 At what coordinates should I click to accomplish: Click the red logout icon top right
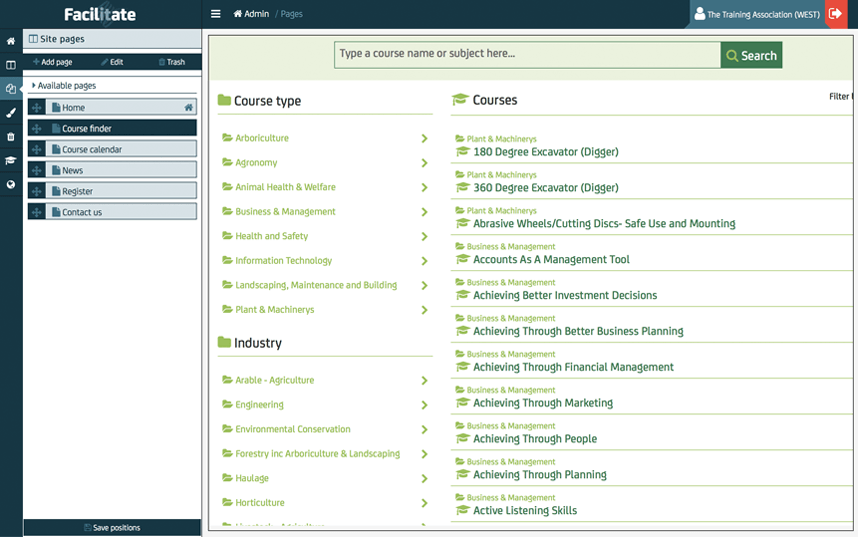835,14
